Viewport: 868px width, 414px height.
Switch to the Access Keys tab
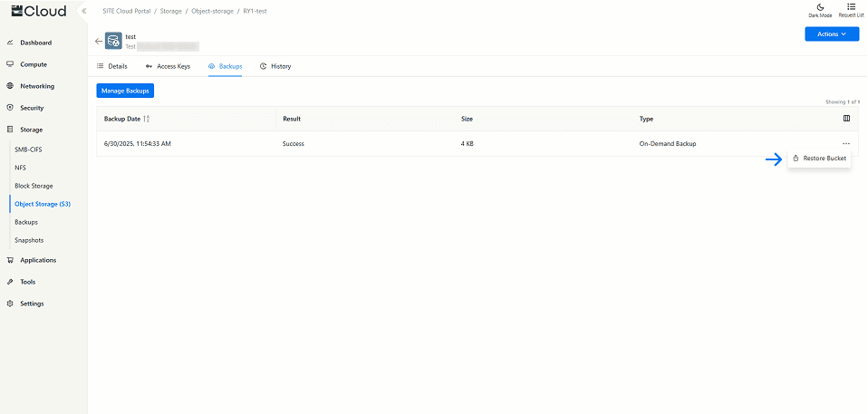click(x=168, y=66)
